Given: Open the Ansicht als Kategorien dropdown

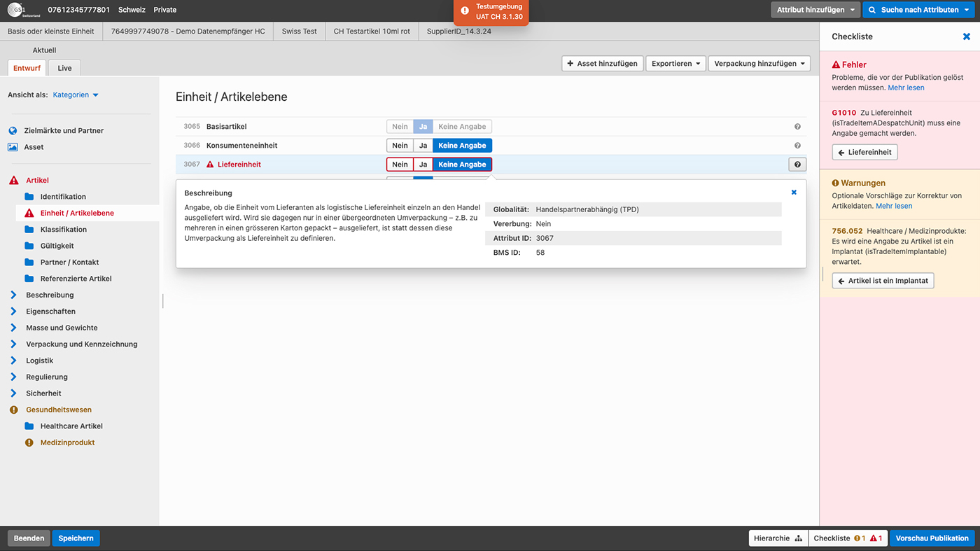Looking at the screenshot, I should click(76, 95).
